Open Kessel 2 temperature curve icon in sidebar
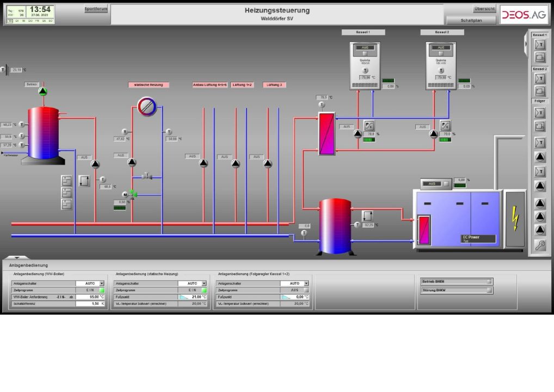Viewport: 554px width, 392px height. (540, 78)
